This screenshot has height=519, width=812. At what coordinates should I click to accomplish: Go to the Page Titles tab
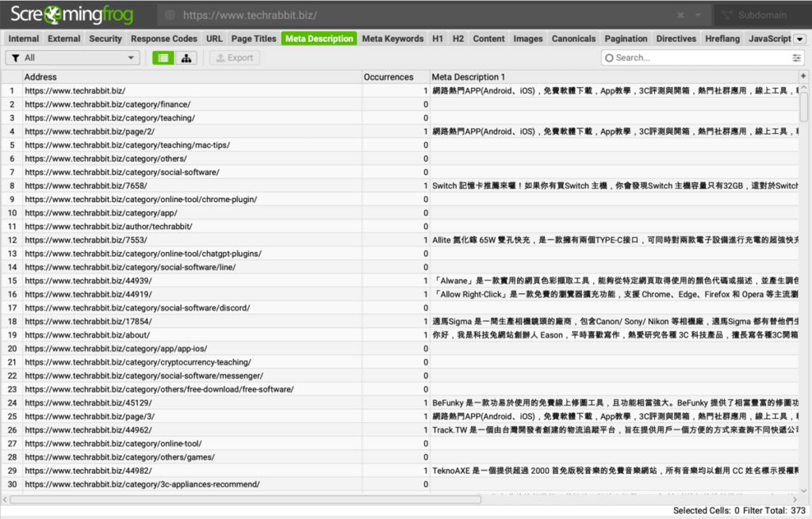[x=254, y=39]
